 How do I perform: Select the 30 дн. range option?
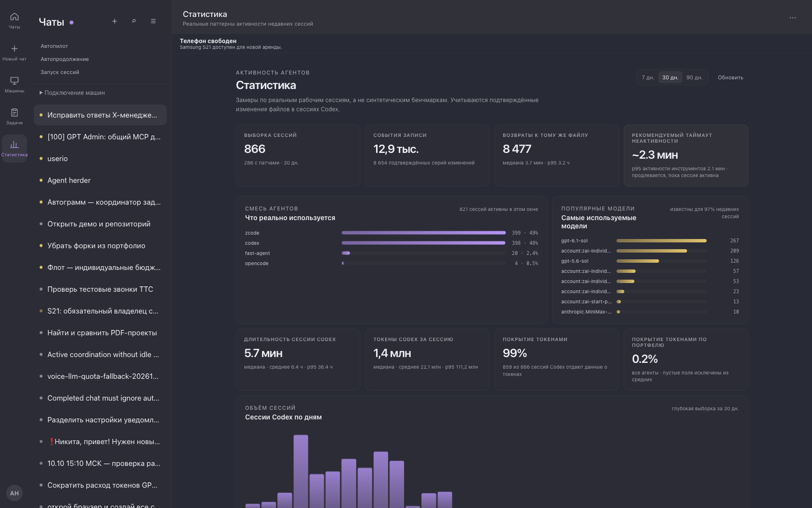(x=670, y=77)
